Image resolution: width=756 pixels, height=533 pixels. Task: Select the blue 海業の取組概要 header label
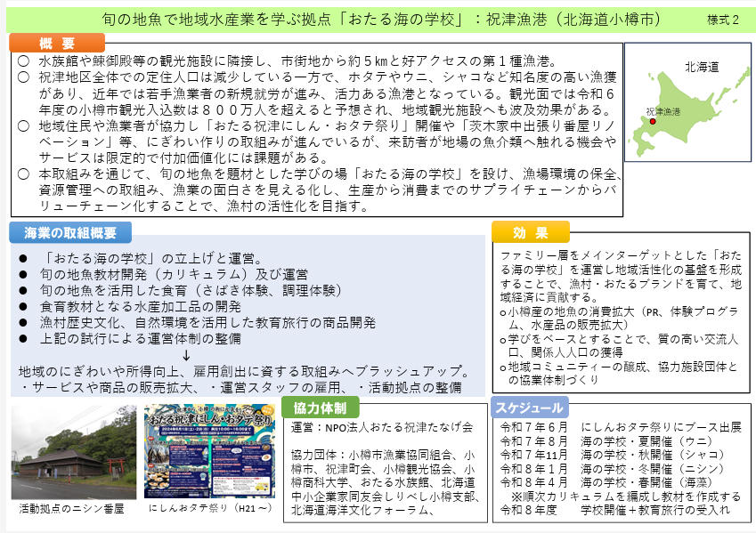(70, 232)
